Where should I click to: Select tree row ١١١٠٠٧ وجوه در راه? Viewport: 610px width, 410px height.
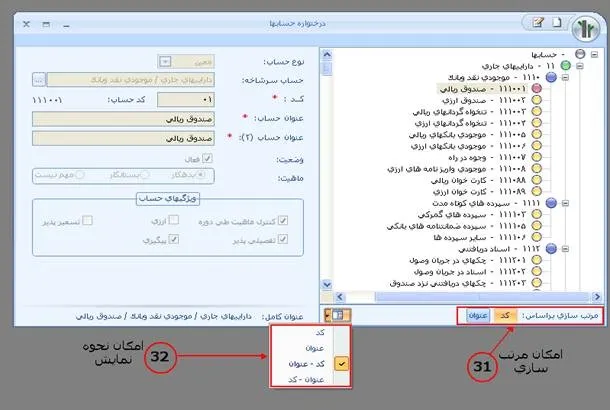(x=487, y=157)
